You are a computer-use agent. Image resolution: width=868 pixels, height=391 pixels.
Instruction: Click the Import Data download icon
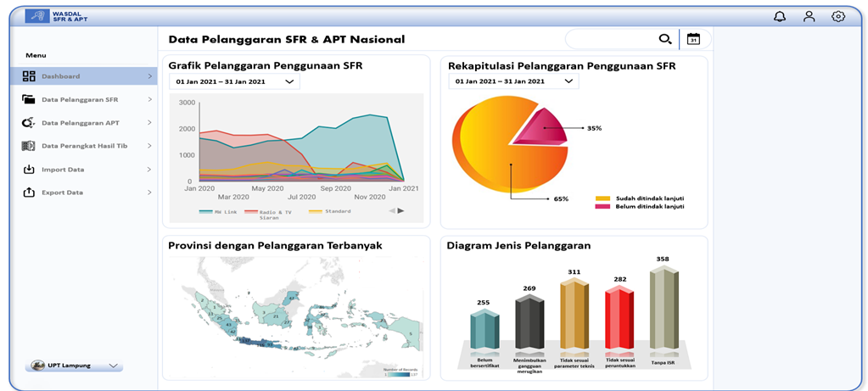coord(29,170)
